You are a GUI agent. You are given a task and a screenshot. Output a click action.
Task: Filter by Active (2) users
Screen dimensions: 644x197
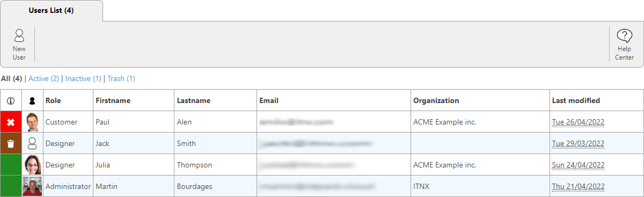(44, 78)
